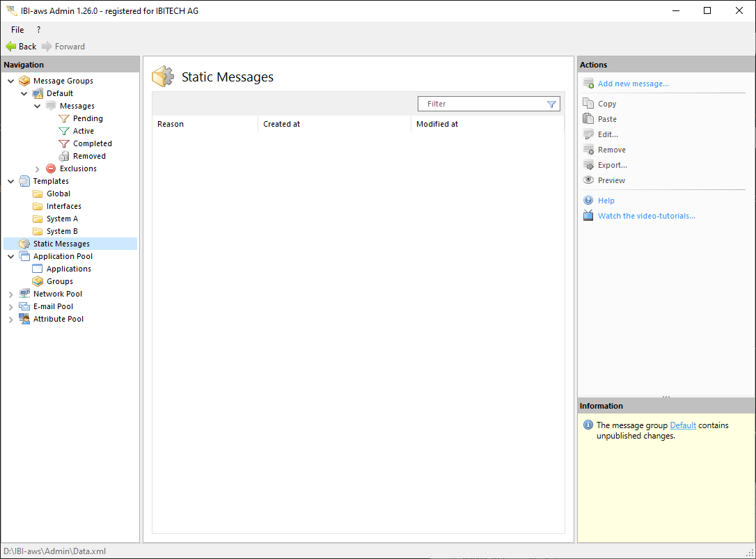Click the filter funnel icon
The width and height of the screenshot is (756, 559).
tap(551, 104)
